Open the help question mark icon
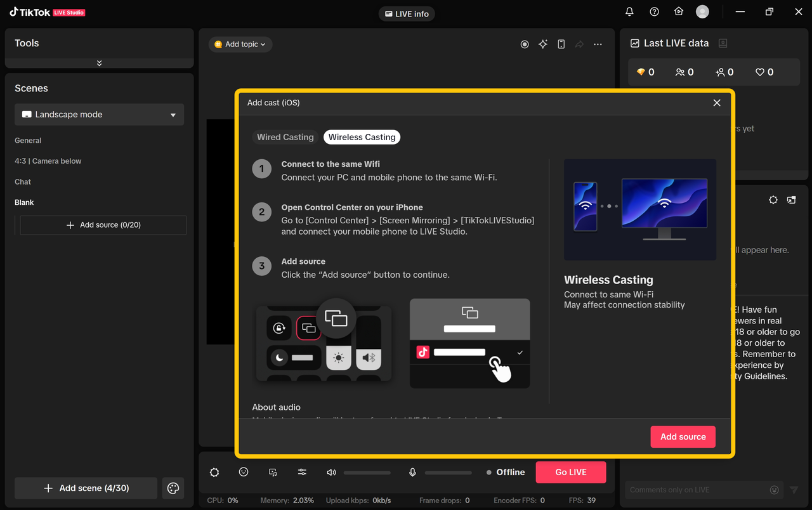Screen dimensions: 812x510 654,12
